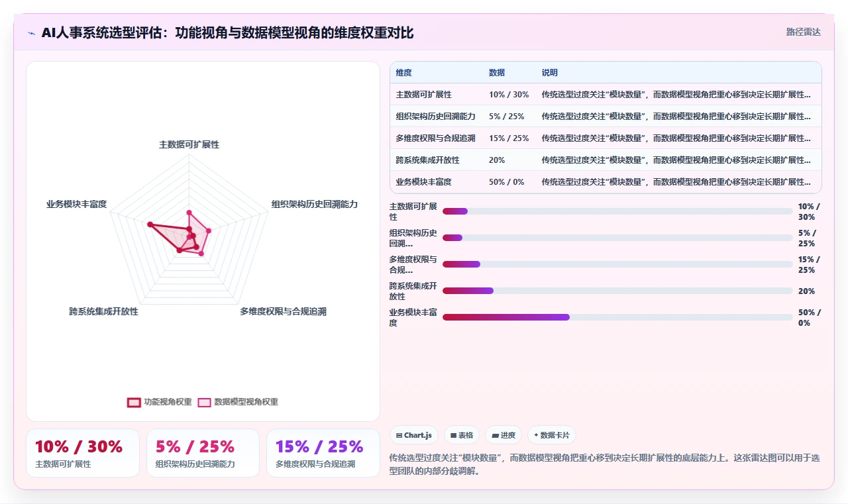The width and height of the screenshot is (848, 504).
Task: Click the lightning icon before the page title
Action: click(x=31, y=33)
